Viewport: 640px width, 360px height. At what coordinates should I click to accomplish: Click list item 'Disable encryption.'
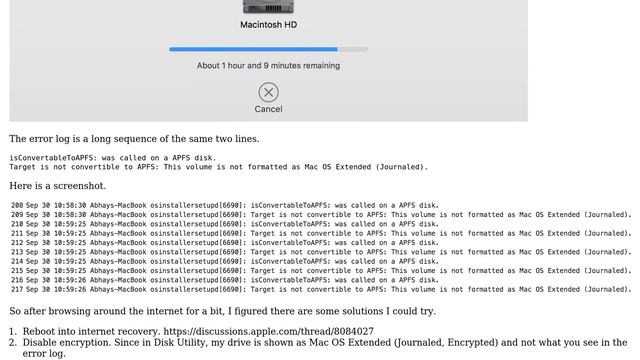pos(325,348)
